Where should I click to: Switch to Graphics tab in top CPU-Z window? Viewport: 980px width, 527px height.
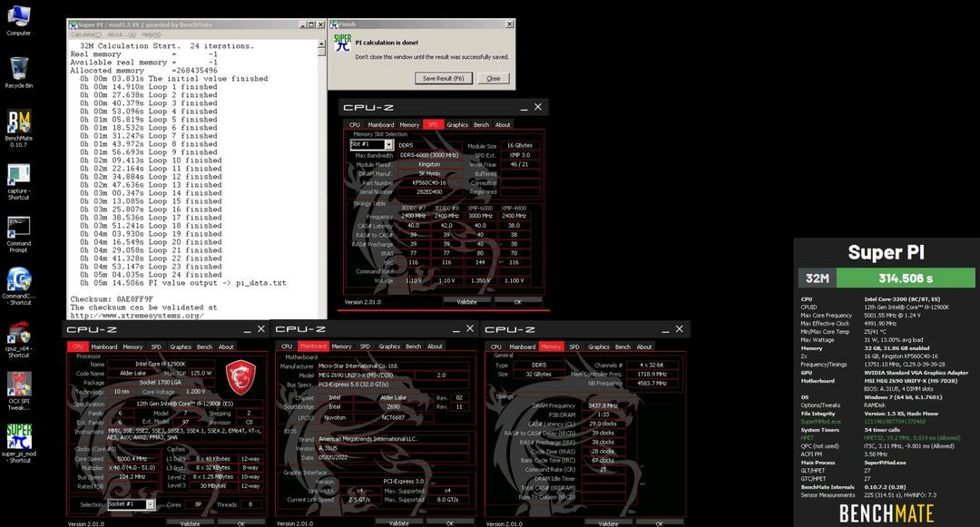(x=456, y=124)
